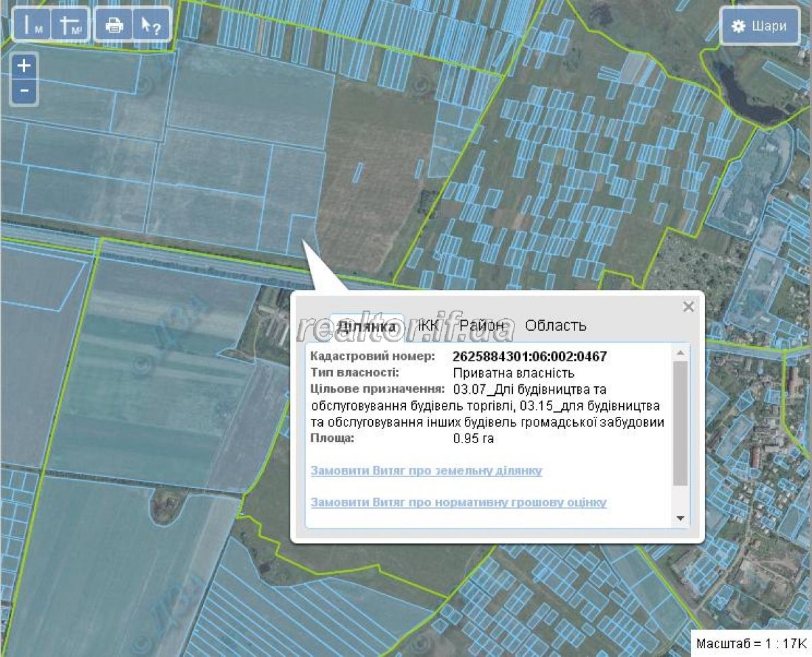Screen dimensions: 812x657
Task: Click the popup vertical scrollbar thumb
Action: (x=681, y=423)
